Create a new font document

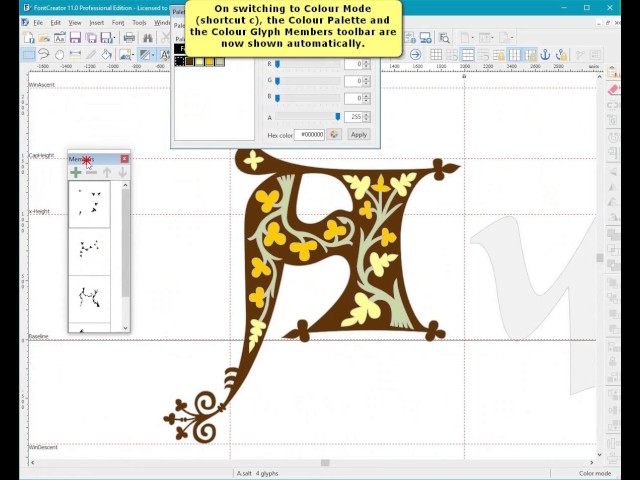[29, 38]
